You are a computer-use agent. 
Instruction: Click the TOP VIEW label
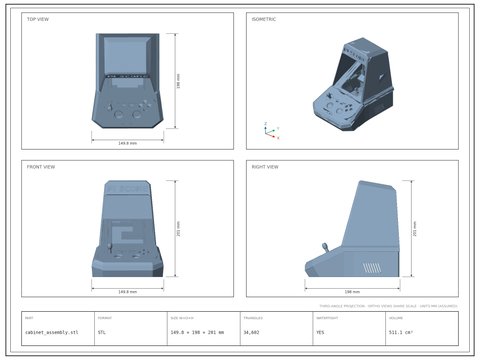[x=38, y=19]
